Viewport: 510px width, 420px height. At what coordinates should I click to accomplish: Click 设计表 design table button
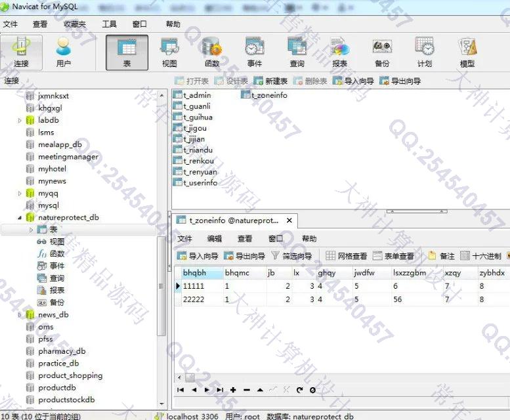(x=231, y=81)
